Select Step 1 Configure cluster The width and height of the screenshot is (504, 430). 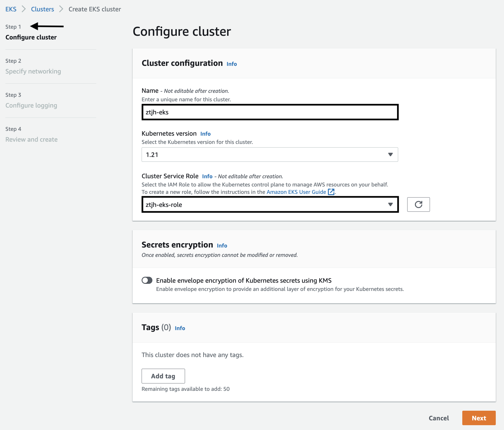tap(31, 37)
